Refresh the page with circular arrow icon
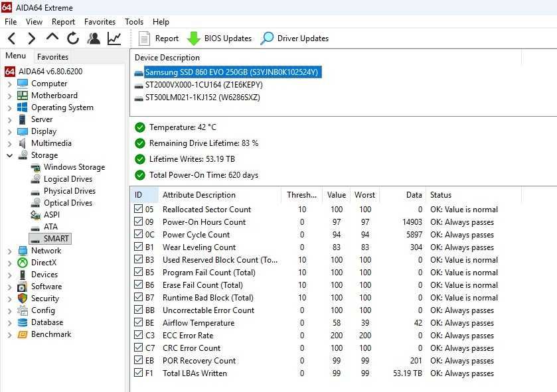The width and height of the screenshot is (557, 392). [73, 38]
